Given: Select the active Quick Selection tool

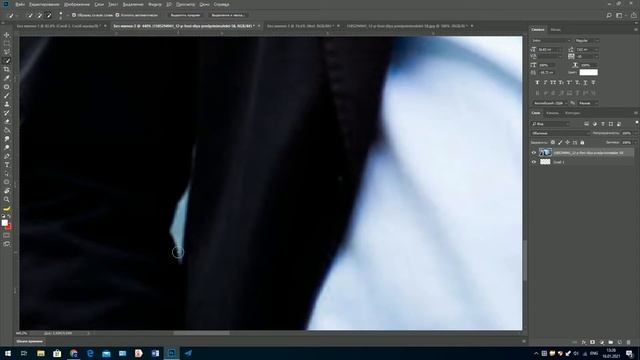Looking at the screenshot, I should coord(7,61).
